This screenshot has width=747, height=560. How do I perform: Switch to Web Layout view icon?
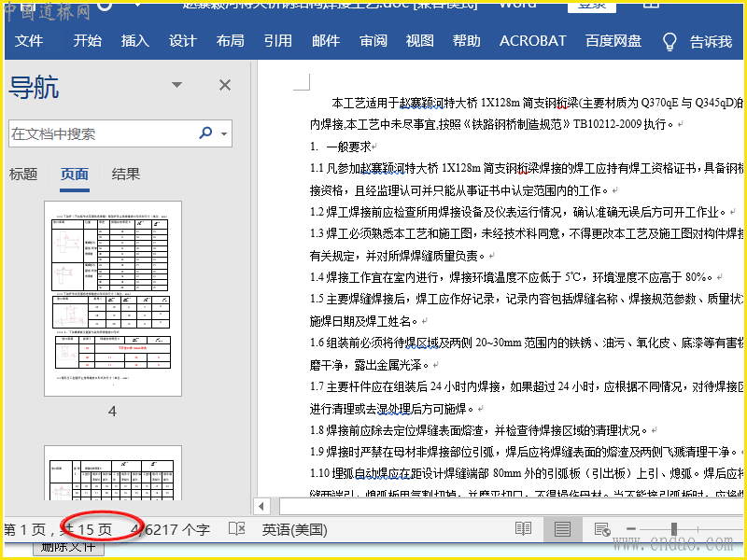[602, 528]
